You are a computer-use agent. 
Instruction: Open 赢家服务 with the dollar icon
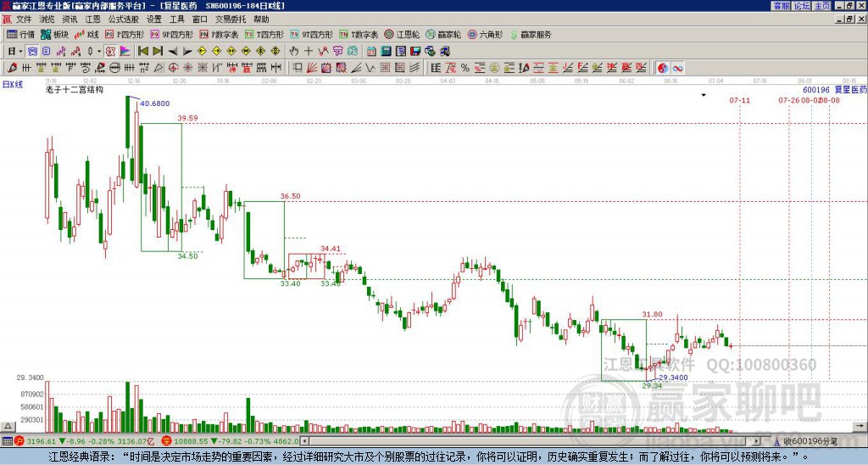point(531,34)
